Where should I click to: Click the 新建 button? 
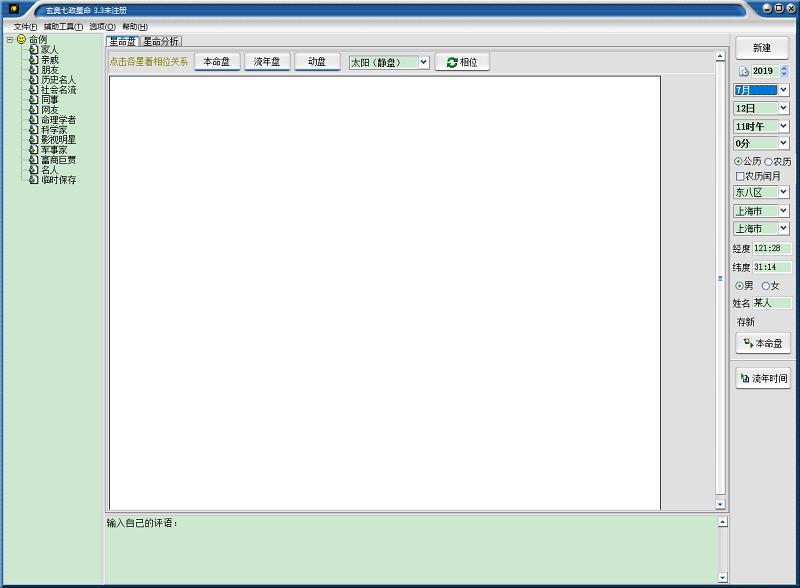tap(762, 48)
